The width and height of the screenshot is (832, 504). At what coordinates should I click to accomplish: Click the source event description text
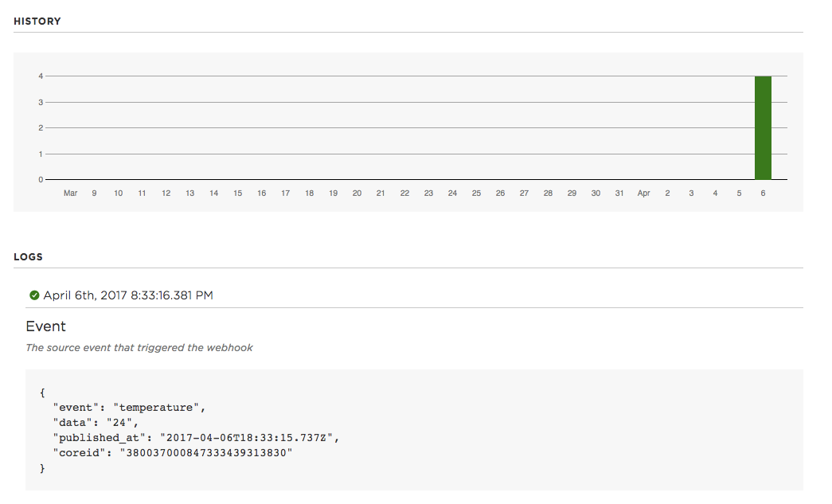coord(139,348)
